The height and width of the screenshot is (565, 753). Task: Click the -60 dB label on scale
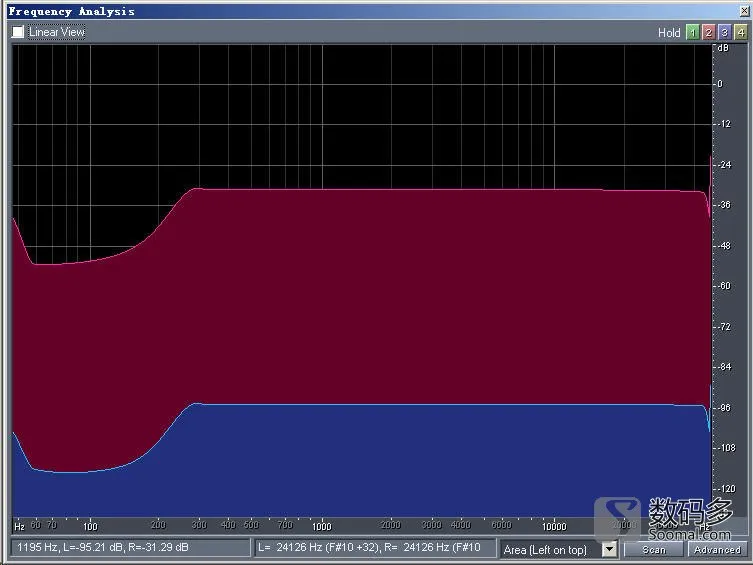[x=724, y=286]
